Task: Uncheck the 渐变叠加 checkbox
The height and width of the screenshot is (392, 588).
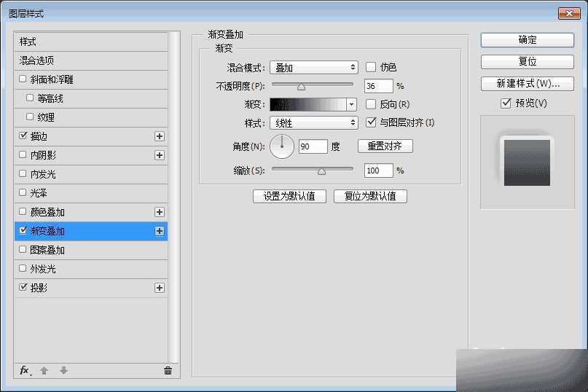Action: [23, 230]
